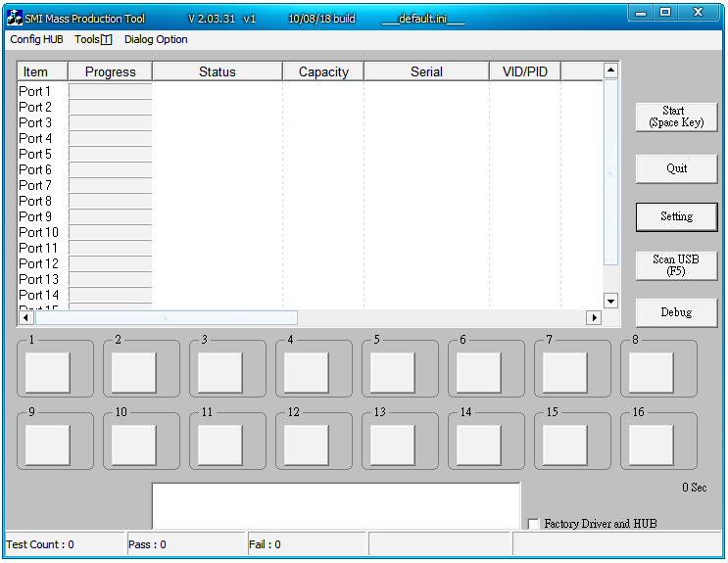Select the port 4 slot box
The height and width of the screenshot is (563, 728).
coord(307,373)
